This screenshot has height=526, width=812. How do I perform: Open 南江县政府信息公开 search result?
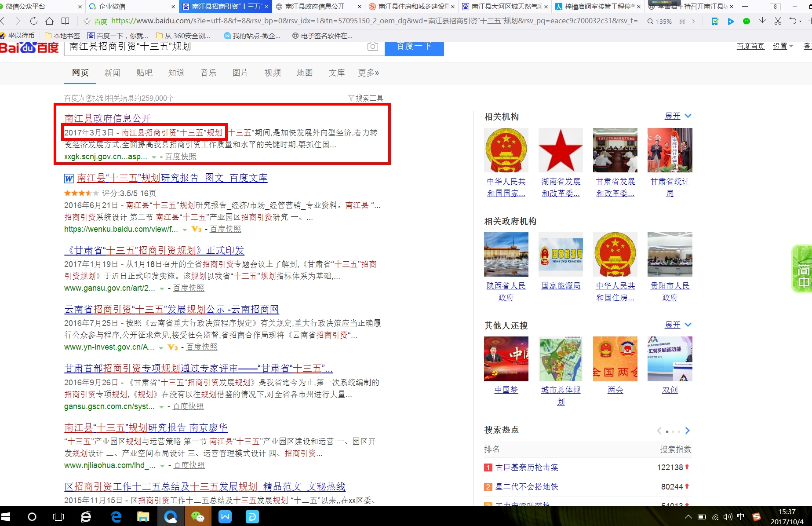coord(108,118)
